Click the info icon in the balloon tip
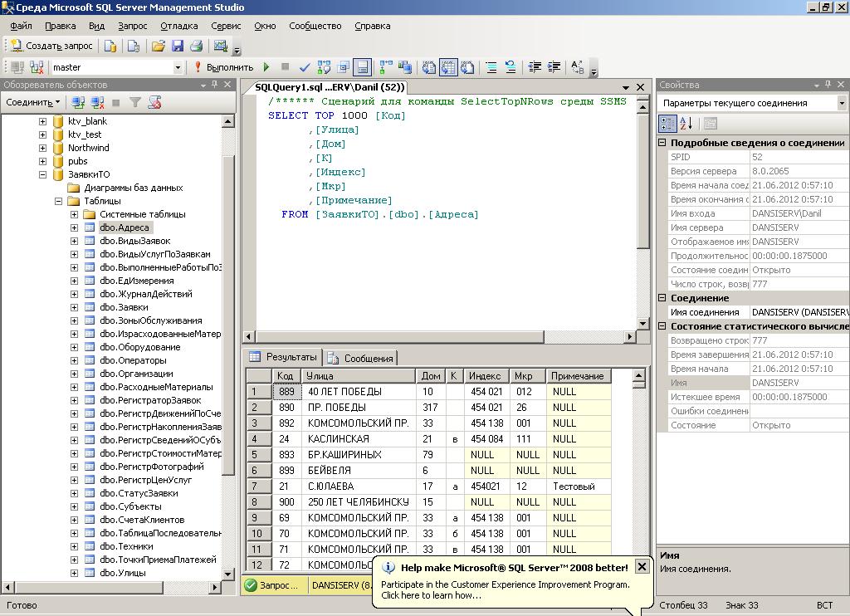This screenshot has width=850, height=616. [x=388, y=568]
